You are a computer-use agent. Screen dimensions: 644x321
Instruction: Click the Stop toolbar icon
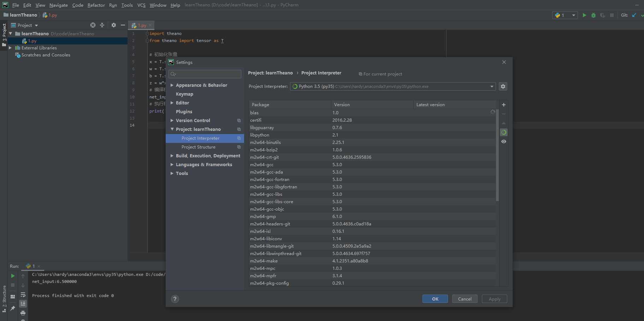click(x=612, y=15)
